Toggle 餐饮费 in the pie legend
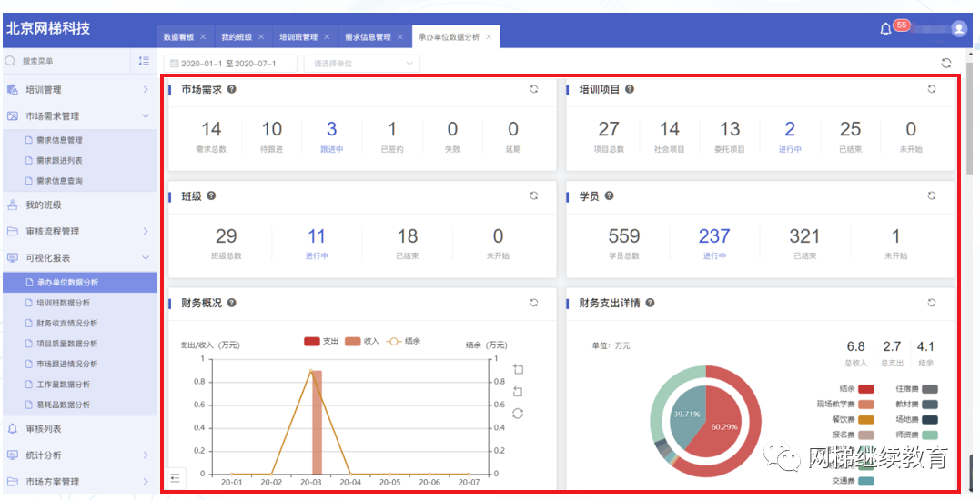 [853, 419]
